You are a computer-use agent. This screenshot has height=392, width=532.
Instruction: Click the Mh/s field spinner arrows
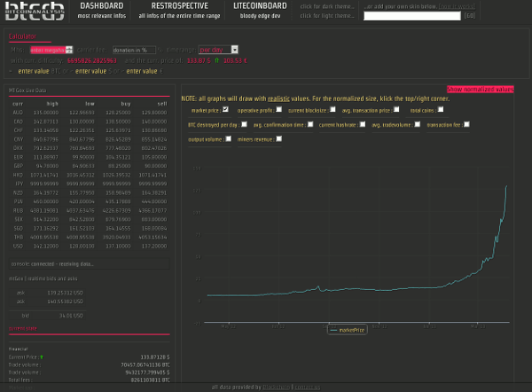[69, 50]
